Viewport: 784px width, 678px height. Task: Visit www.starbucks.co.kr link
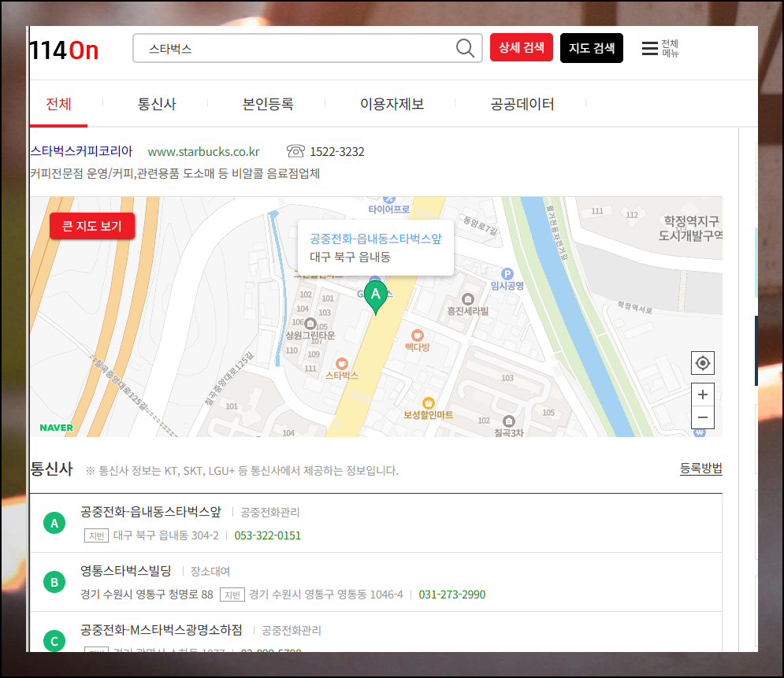(x=203, y=151)
